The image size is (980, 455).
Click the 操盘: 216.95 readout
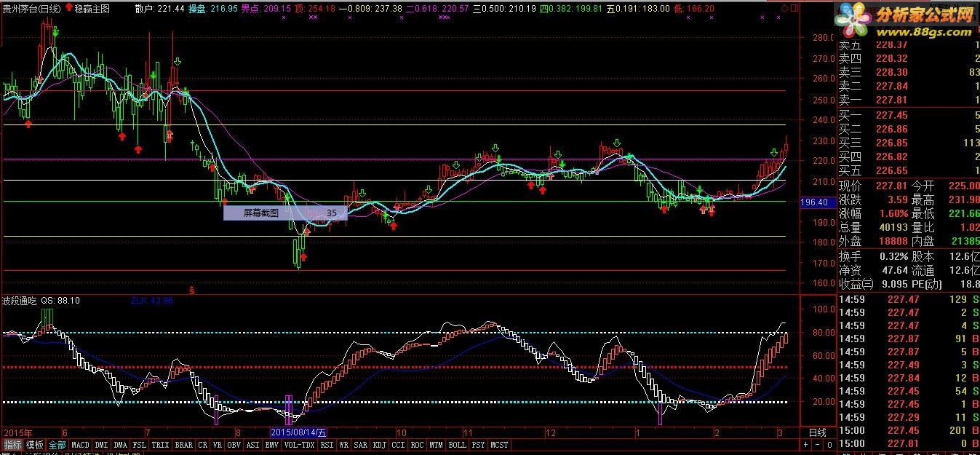point(212,9)
